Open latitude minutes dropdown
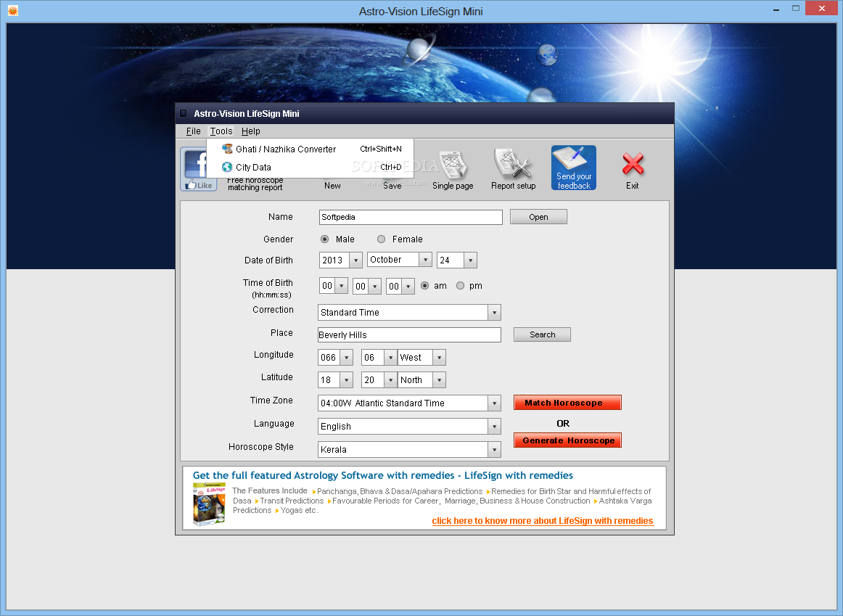Image resolution: width=843 pixels, height=616 pixels. point(391,380)
